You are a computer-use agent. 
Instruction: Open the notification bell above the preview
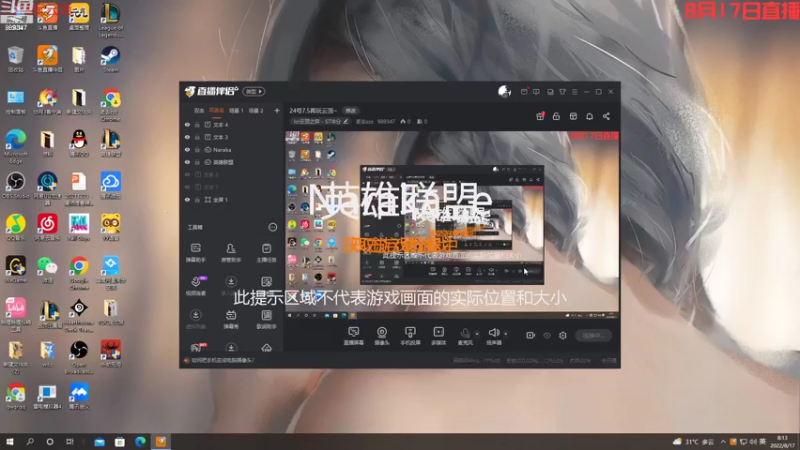tap(589, 116)
